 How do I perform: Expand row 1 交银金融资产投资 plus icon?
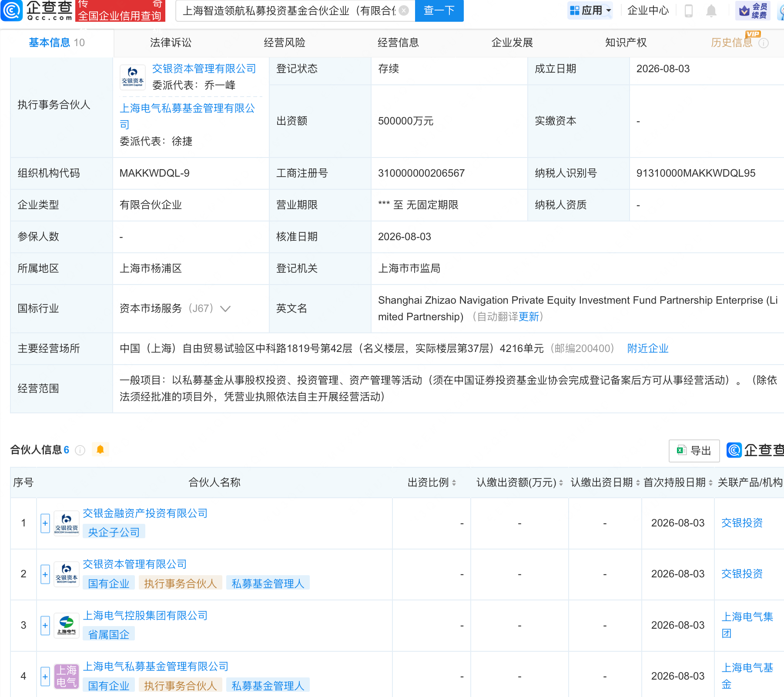45,523
